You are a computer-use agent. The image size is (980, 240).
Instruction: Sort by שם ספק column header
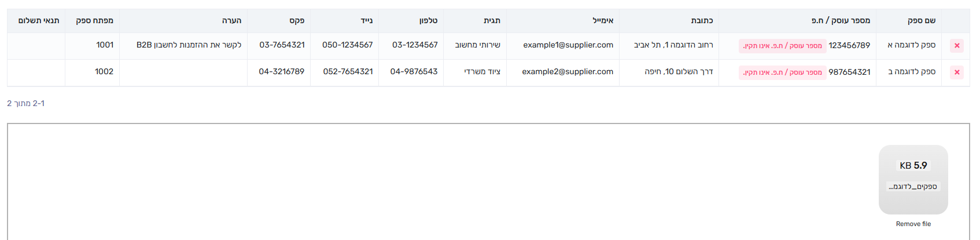click(x=921, y=20)
